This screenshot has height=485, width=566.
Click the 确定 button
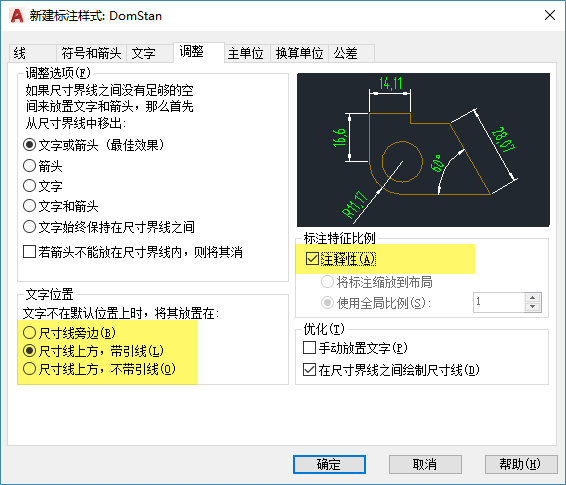[x=329, y=464]
